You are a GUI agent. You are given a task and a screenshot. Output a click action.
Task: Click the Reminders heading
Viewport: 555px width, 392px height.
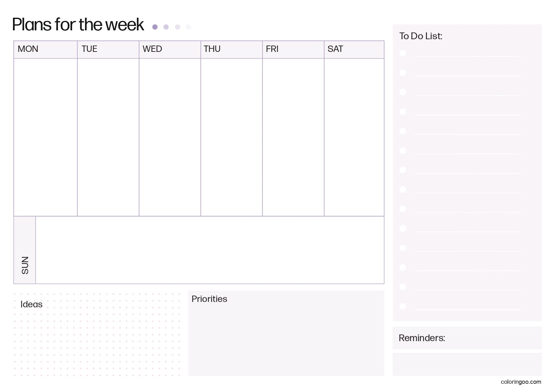pyautogui.click(x=422, y=338)
